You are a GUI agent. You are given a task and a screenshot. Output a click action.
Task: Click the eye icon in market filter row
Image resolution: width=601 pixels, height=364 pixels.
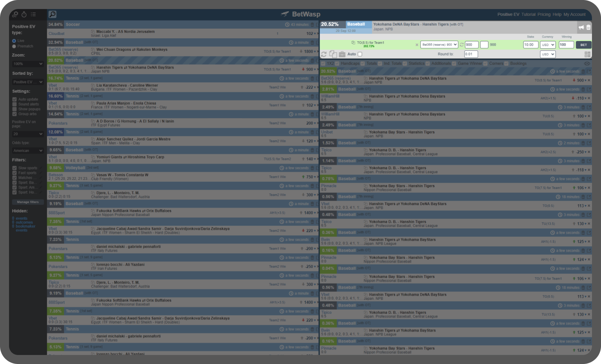[587, 64]
